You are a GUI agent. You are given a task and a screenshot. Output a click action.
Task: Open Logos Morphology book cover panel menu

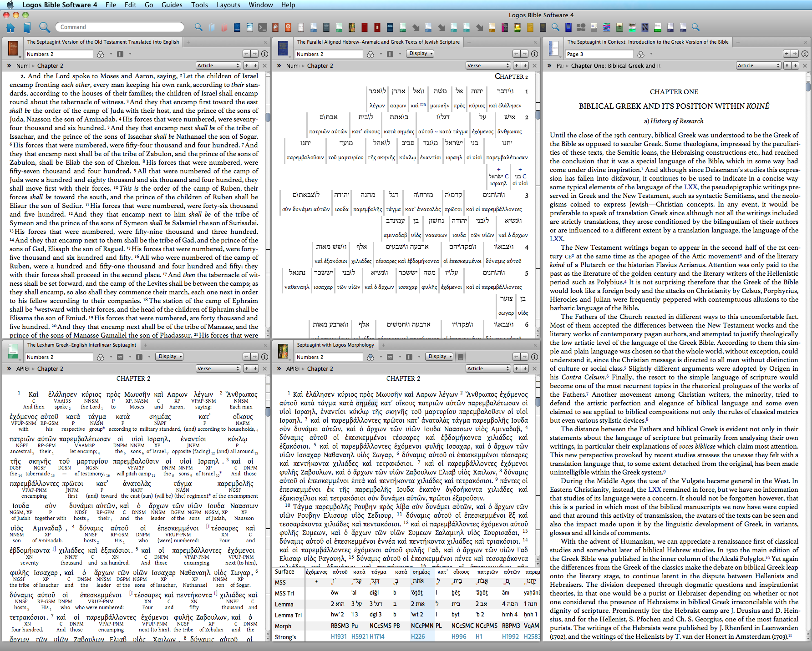click(x=283, y=351)
